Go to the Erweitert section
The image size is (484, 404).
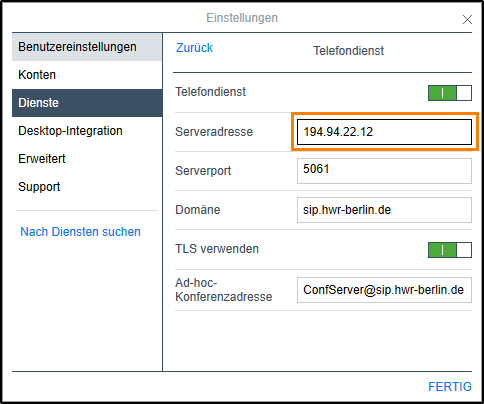(x=87, y=159)
